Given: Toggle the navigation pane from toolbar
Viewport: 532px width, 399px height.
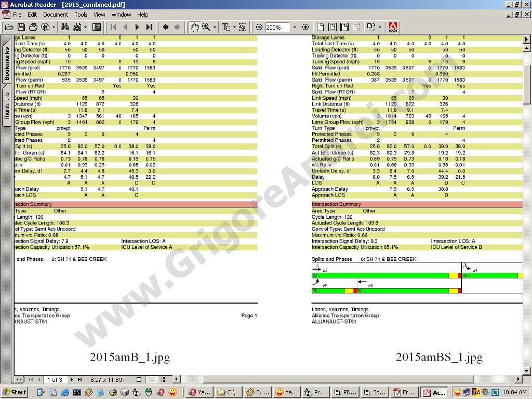Looking at the screenshot, I should 97,27.
